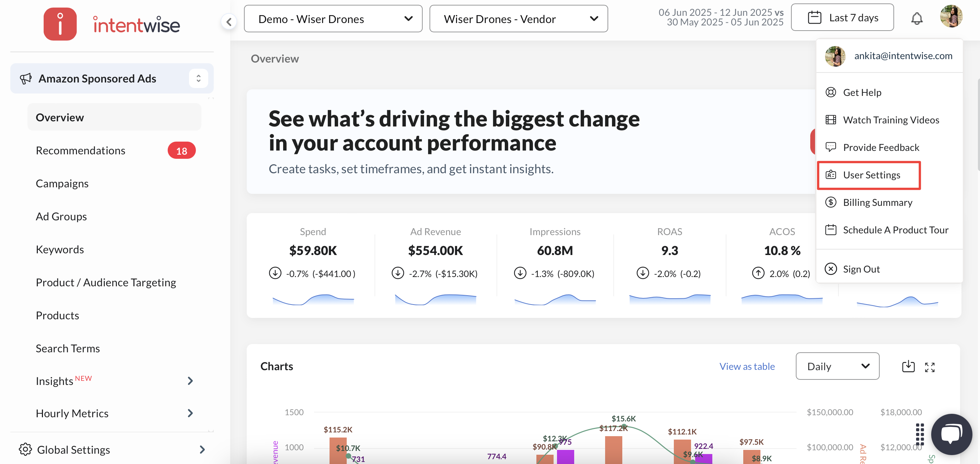Open Products page
The width and height of the screenshot is (980, 464).
tap(57, 315)
